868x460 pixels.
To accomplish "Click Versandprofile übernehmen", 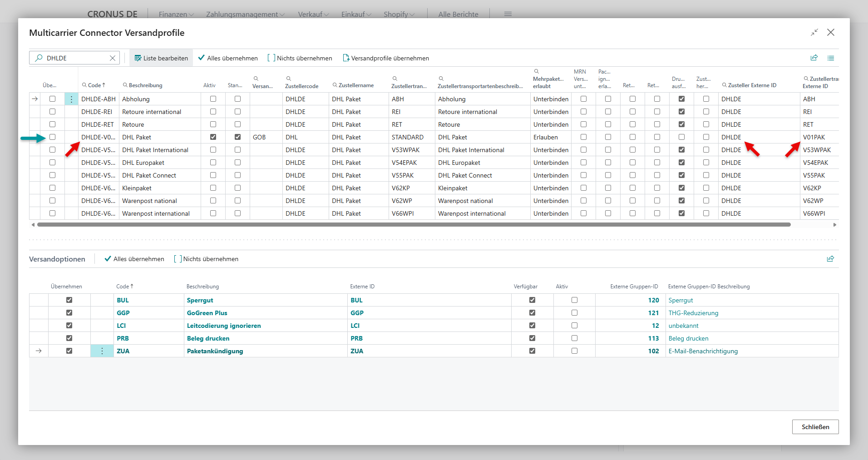I will click(x=386, y=58).
